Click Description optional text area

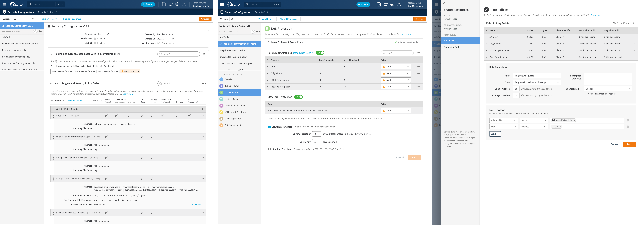(608, 79)
